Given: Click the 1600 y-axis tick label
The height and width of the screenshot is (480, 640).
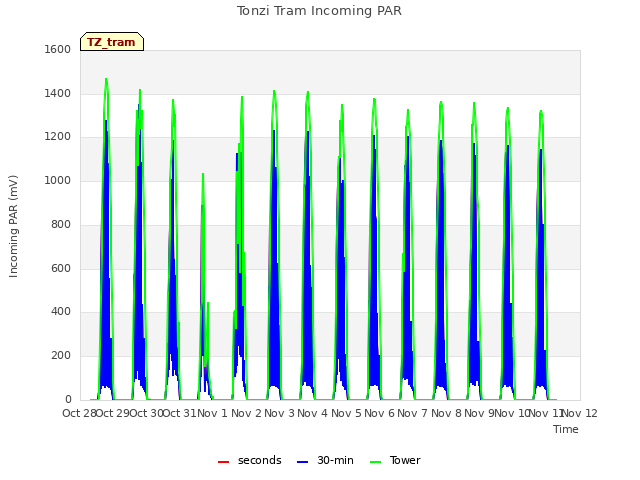Looking at the screenshot, I should (58, 49).
